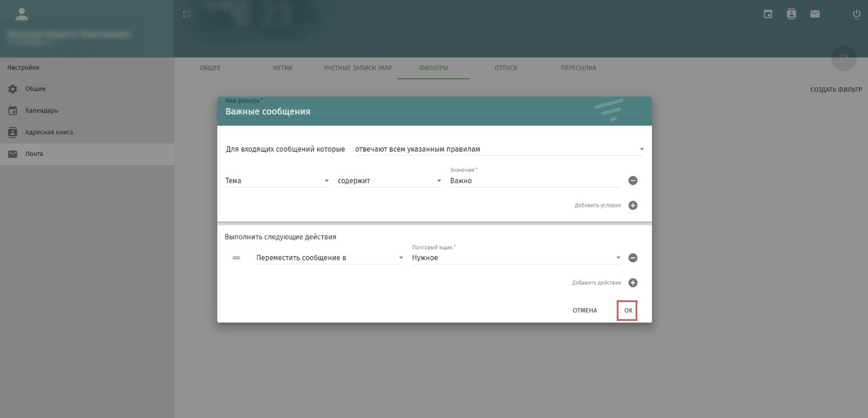Expand the содержит operator dropdown

[x=390, y=181]
